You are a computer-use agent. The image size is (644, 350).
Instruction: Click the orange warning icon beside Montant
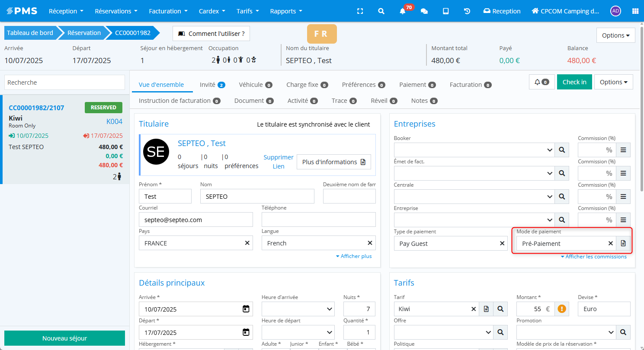561,309
